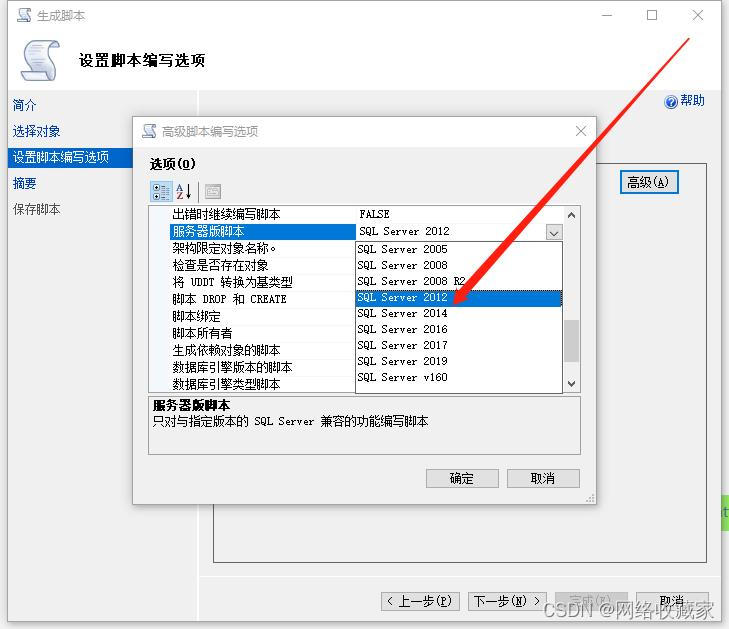Minimize the 生成脚本 window
Viewport: 729px width, 629px height.
tap(607, 15)
